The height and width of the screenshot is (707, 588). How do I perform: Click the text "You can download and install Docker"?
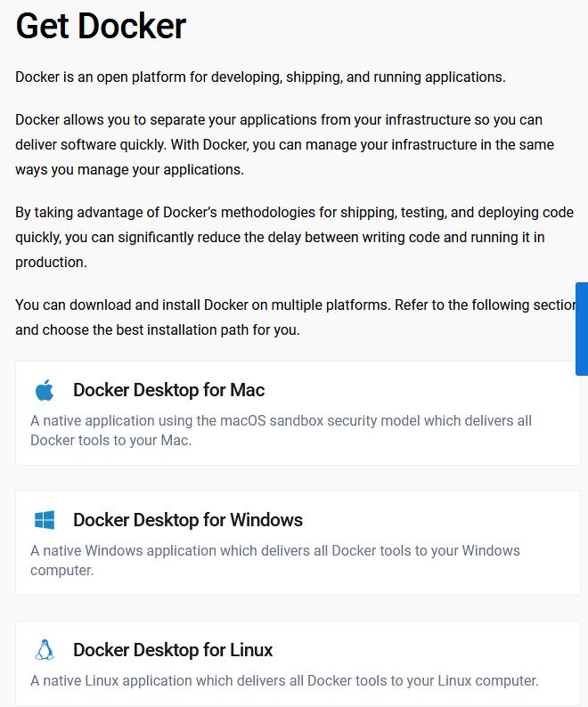click(132, 305)
